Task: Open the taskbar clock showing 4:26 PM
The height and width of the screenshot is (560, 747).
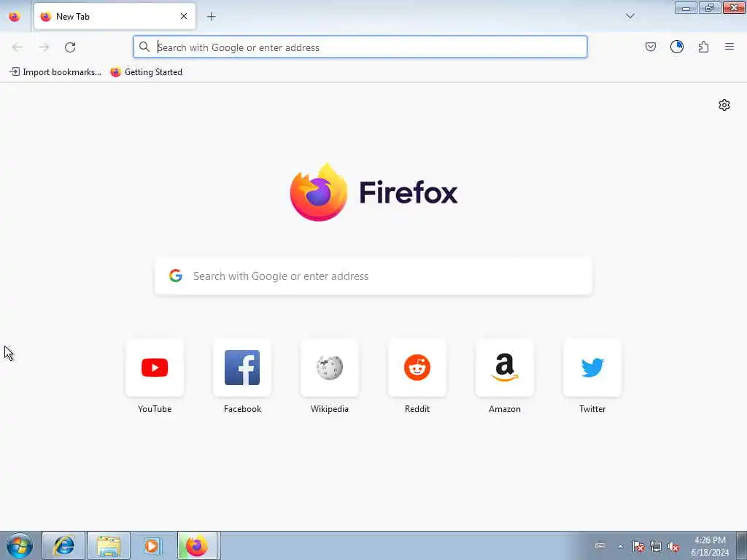Action: [x=710, y=546]
